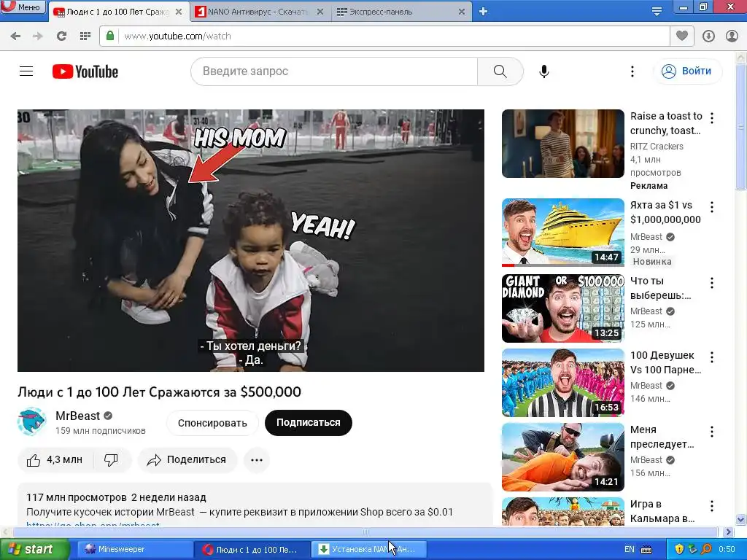The image size is (747, 560).
Task: Click the security shield tray icon
Action: pos(679,549)
